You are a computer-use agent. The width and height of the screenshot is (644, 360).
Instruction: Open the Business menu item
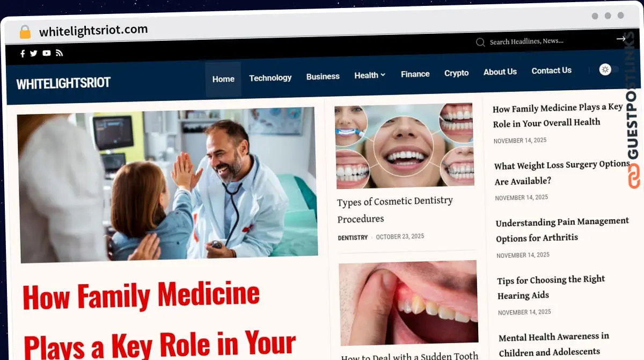coord(323,77)
